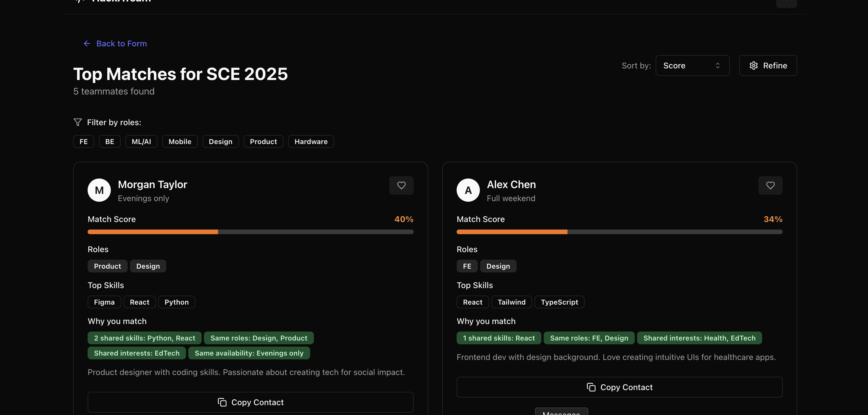868x415 pixels.
Task: Click Morgan Taylor's M avatar
Action: (x=99, y=190)
